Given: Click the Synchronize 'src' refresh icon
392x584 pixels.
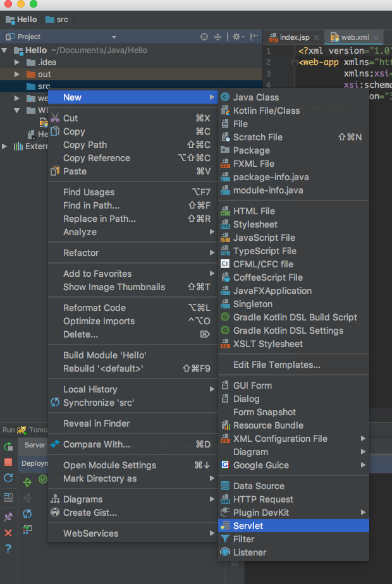Looking at the screenshot, I should click(55, 403).
